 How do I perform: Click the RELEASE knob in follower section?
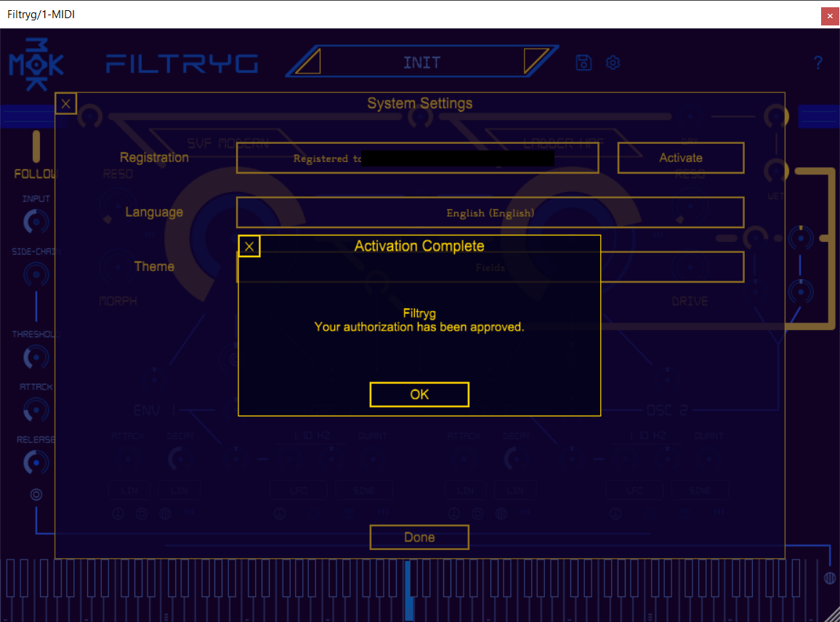[36, 463]
